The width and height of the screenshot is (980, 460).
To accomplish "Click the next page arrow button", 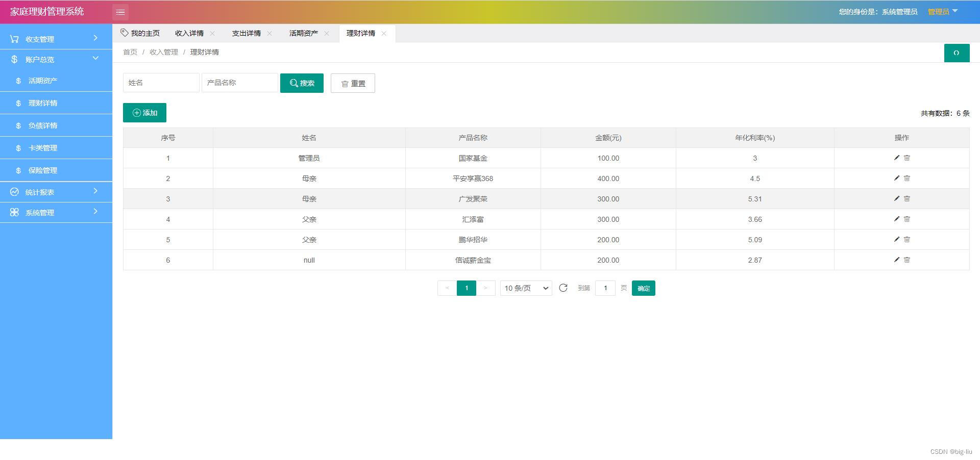I will pos(485,288).
